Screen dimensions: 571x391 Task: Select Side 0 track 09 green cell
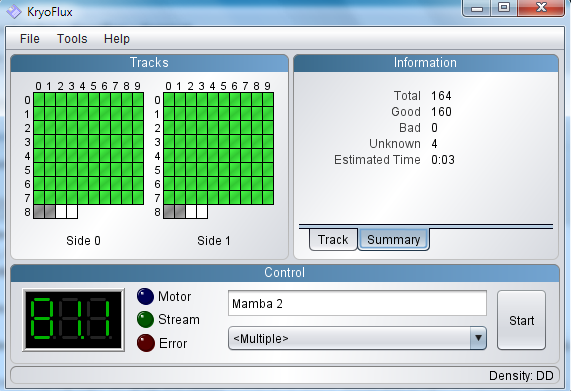pyautogui.click(x=138, y=100)
